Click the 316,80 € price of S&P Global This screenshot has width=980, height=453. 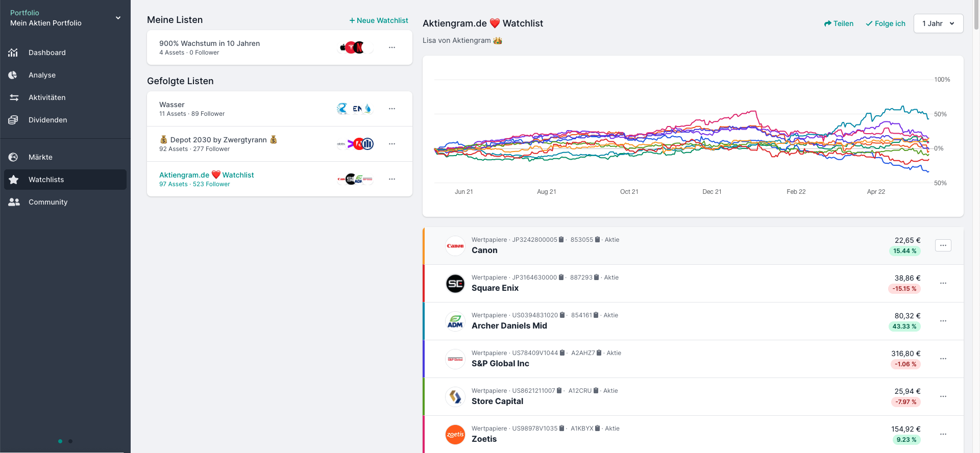906,354
